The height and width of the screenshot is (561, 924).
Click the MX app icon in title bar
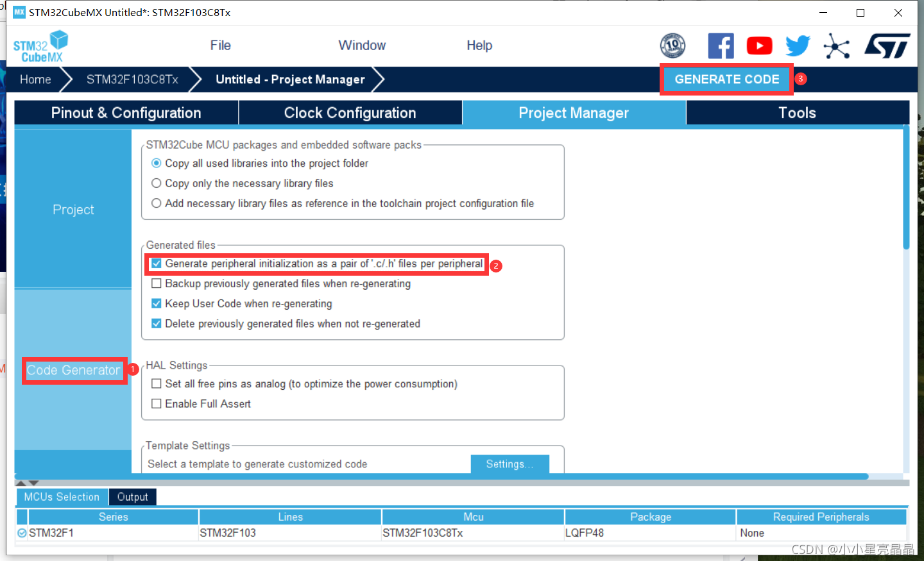coord(19,12)
